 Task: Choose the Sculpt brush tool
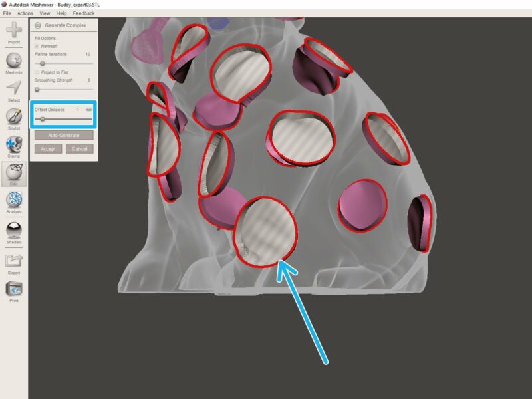click(x=14, y=117)
